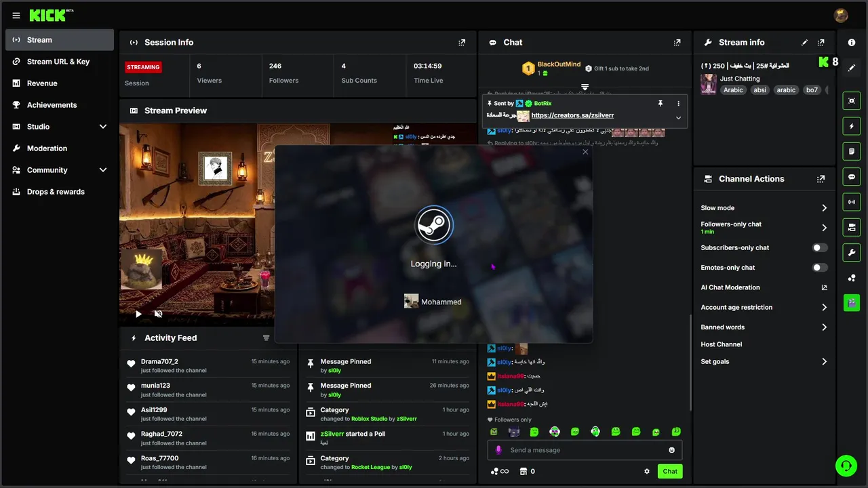Open Stream URL & Key page
This screenshot has width=868, height=488.
coord(60,62)
